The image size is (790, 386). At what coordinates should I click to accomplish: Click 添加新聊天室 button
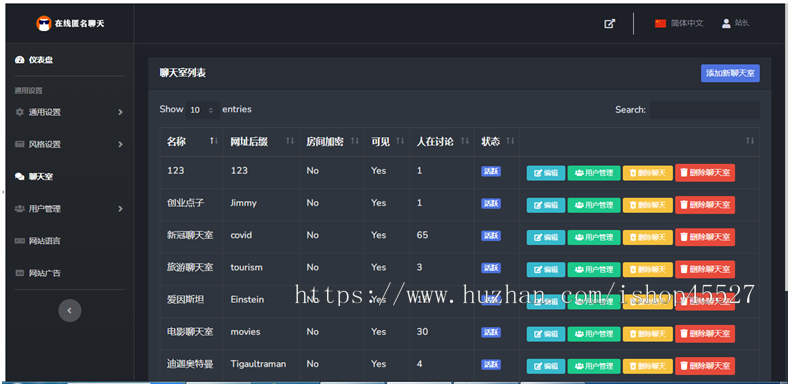click(x=730, y=73)
